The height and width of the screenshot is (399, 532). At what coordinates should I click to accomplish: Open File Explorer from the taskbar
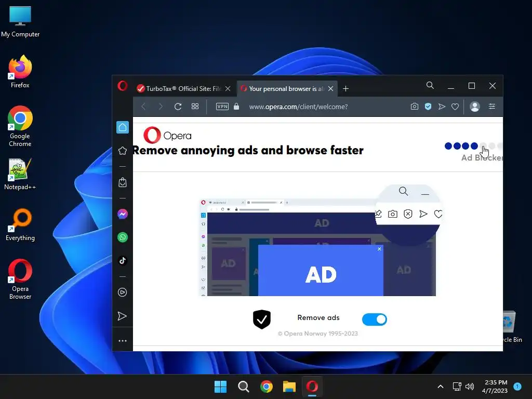coord(289,387)
